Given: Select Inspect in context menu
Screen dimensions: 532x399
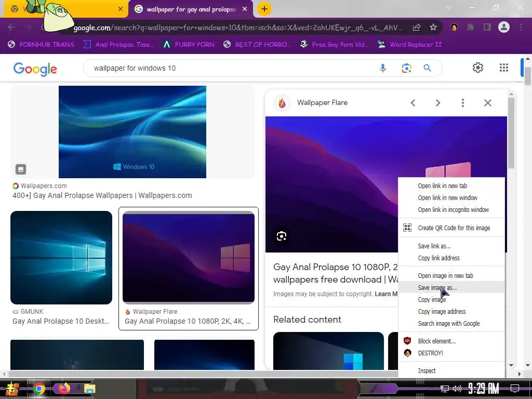Looking at the screenshot, I should pos(451,371).
